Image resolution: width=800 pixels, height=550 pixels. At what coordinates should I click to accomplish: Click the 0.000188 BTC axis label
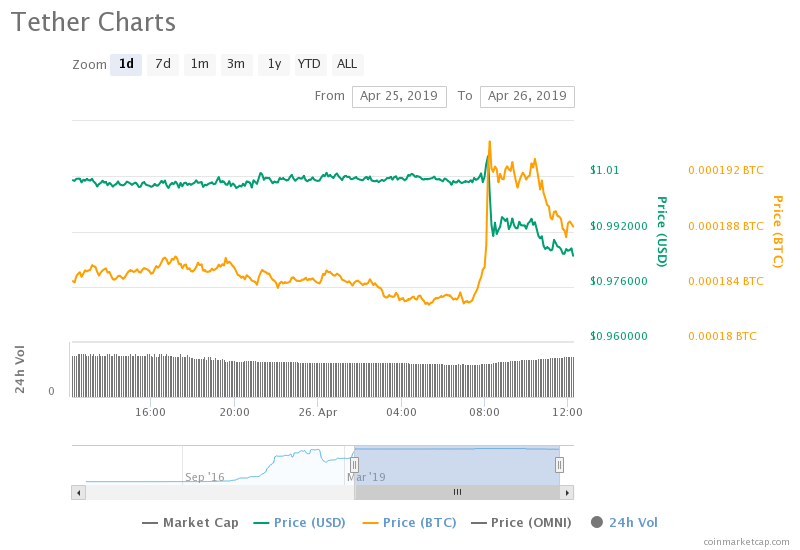[726, 226]
